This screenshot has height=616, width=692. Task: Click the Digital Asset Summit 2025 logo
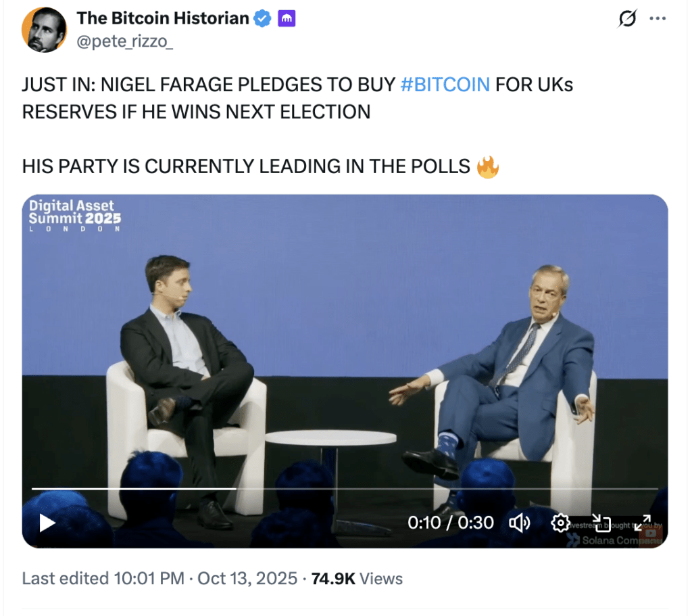[x=74, y=215]
